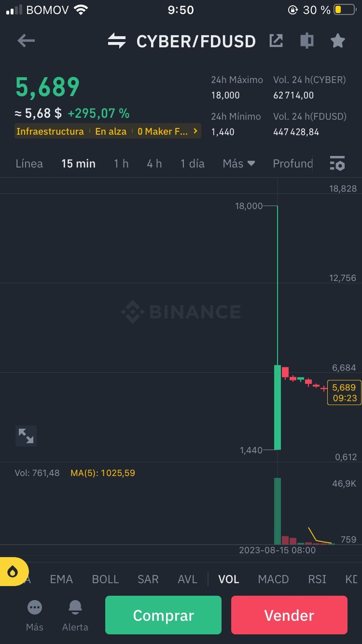Expand chart to fullscreen

[x=26, y=436]
